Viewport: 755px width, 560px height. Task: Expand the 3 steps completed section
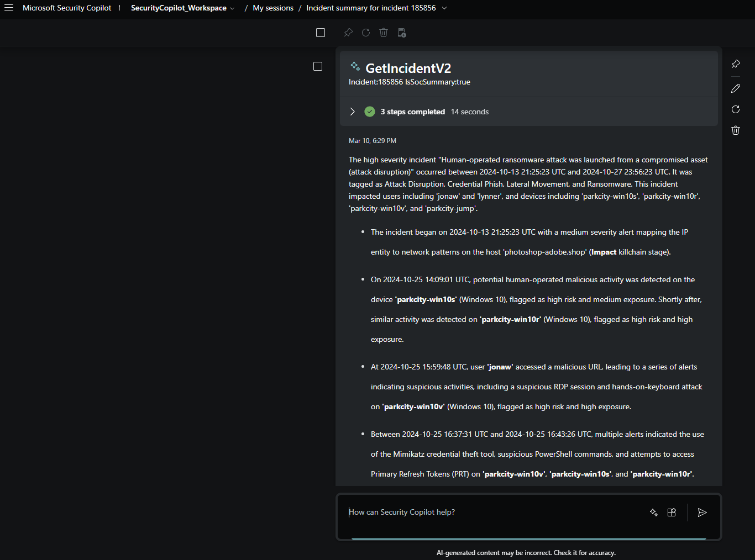352,112
